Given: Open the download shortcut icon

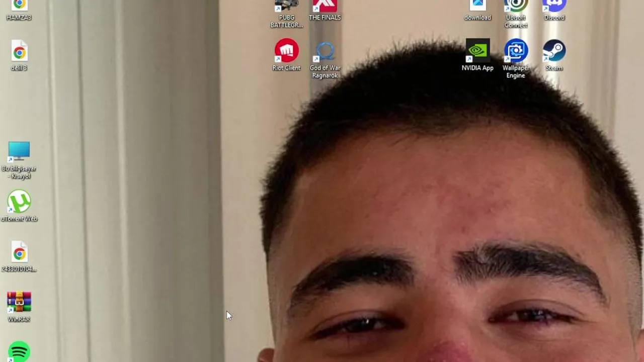Looking at the screenshot, I should [x=477, y=5].
